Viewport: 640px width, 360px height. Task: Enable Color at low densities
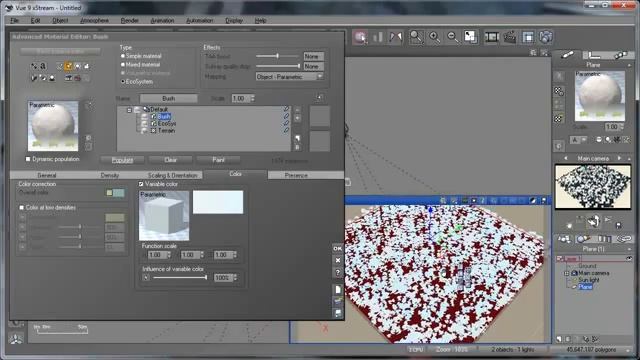(x=22, y=208)
